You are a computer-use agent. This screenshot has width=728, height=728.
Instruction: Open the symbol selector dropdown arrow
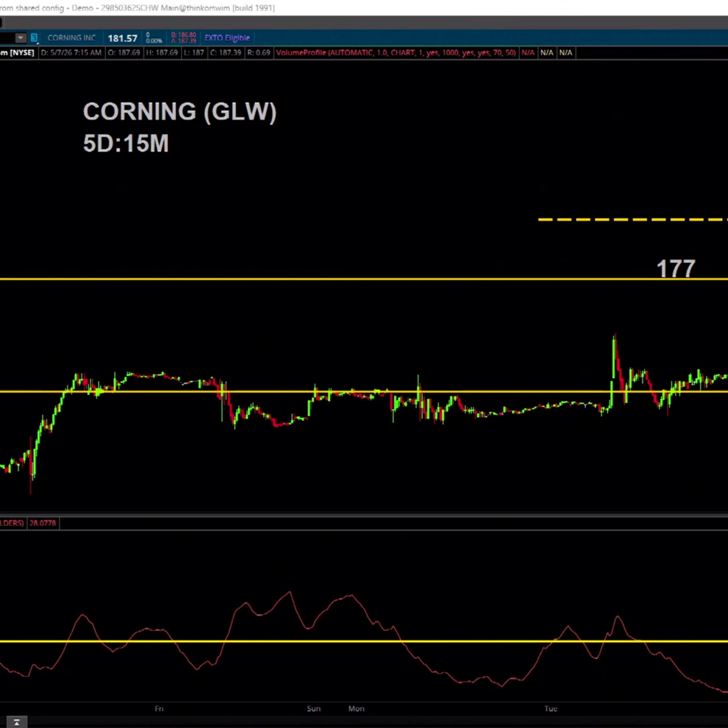[x=21, y=38]
